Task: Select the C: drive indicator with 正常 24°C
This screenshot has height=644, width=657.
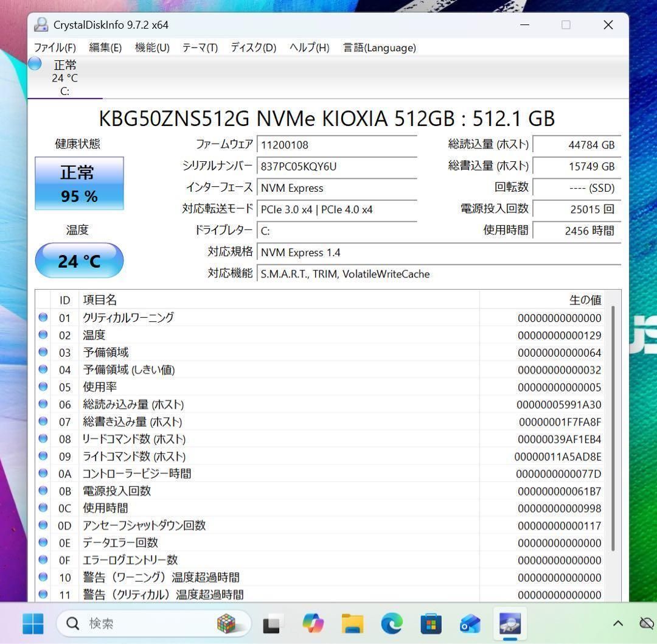Action: tap(64, 75)
